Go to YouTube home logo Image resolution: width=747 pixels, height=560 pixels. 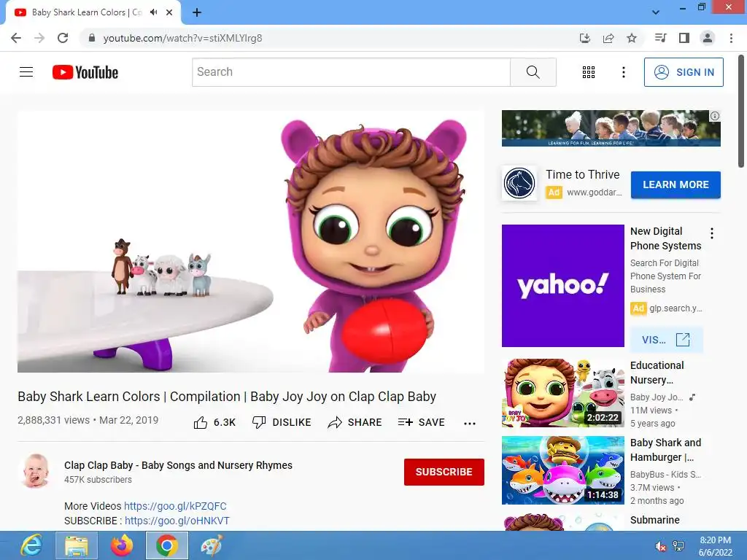(85, 72)
